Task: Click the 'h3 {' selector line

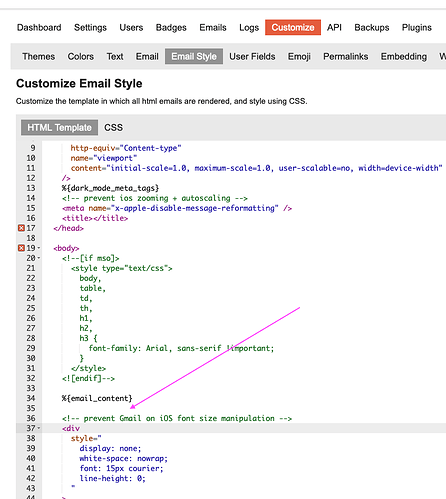Action: point(88,338)
